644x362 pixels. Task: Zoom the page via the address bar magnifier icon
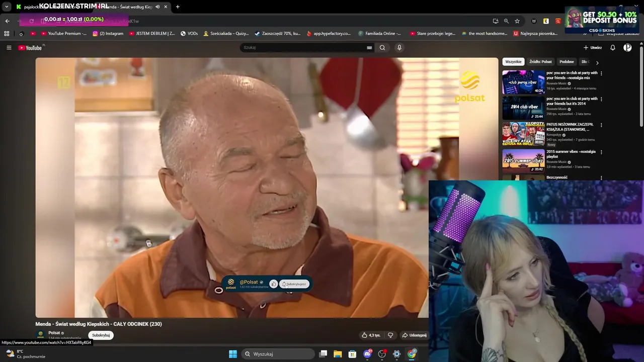point(506,21)
